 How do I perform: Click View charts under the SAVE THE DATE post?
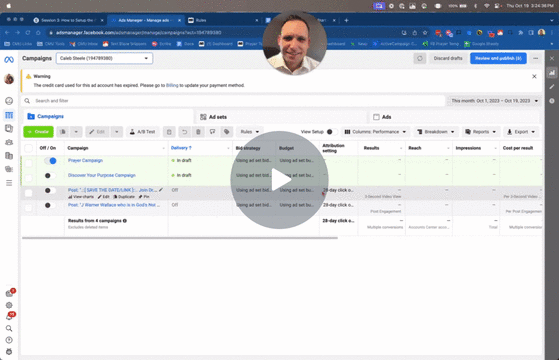click(81, 197)
